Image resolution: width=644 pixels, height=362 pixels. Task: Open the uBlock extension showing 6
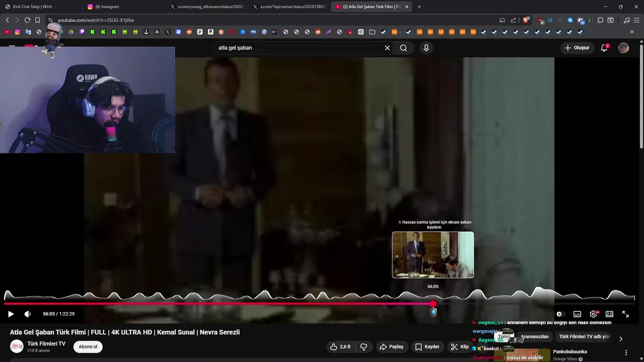pos(540,21)
